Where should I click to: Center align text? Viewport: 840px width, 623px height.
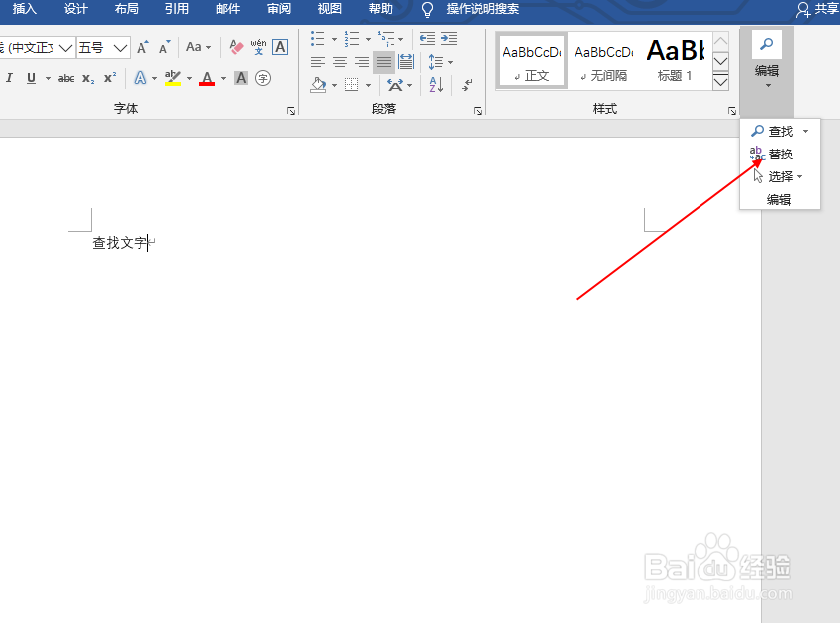[340, 62]
